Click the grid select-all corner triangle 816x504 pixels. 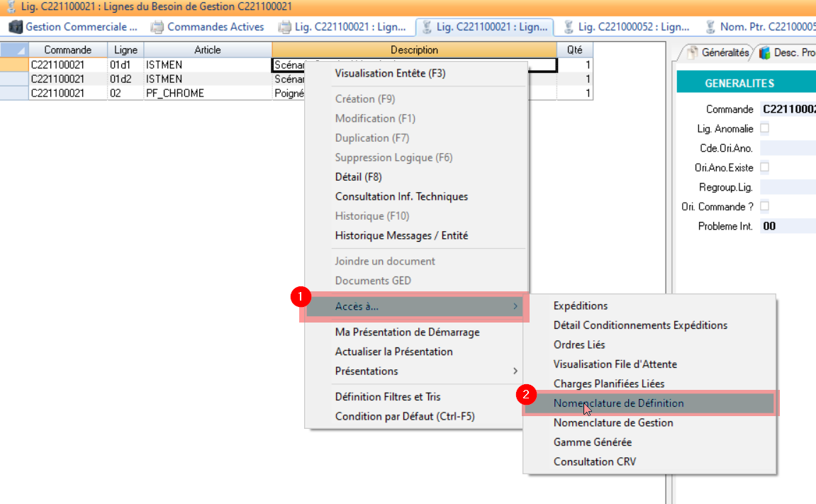pyautogui.click(x=20, y=50)
